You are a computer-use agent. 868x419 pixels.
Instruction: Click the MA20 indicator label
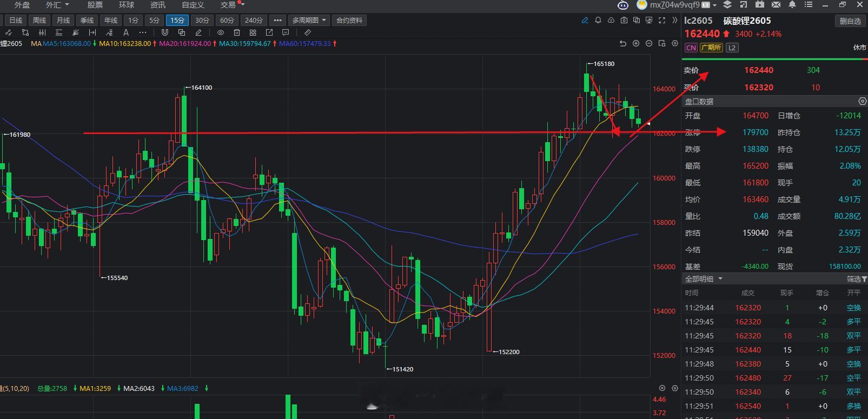(x=185, y=43)
